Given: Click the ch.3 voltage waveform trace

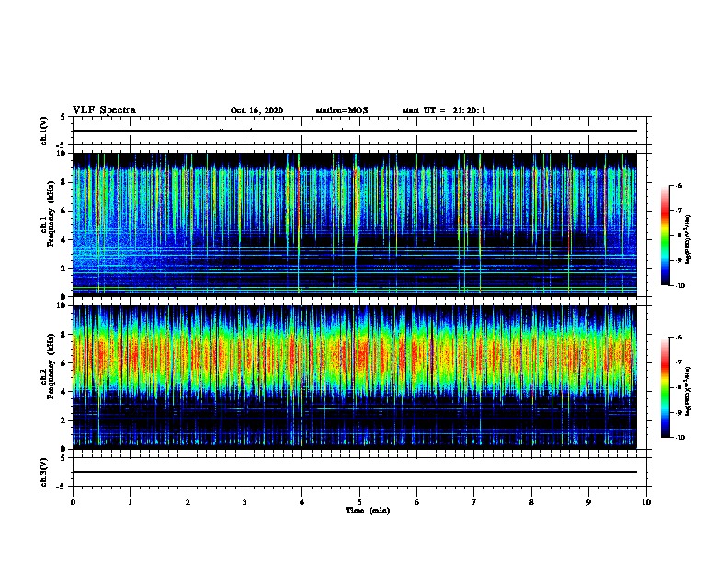Looking at the screenshot, I should pyautogui.click(x=354, y=472).
